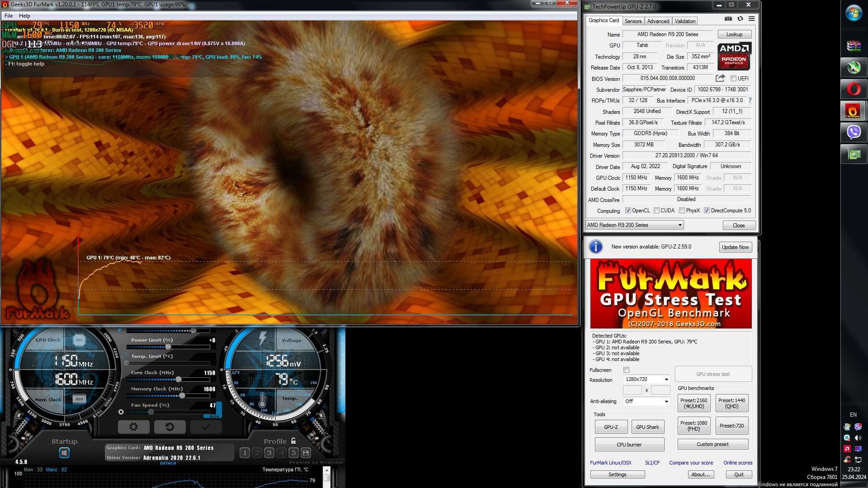
Task: Run Preset:1080 (FHD) benchmark
Action: [693, 426]
